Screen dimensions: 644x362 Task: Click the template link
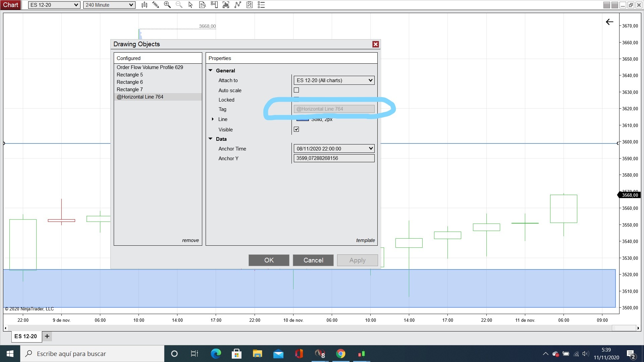365,240
